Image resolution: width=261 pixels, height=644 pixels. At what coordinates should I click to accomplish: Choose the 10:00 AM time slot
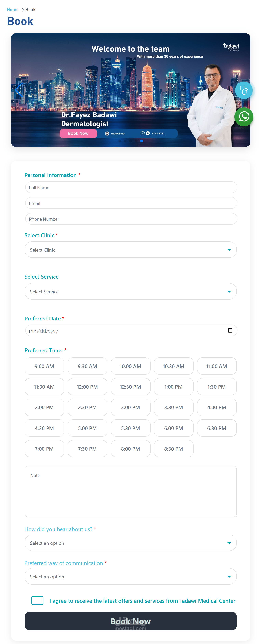click(x=130, y=366)
